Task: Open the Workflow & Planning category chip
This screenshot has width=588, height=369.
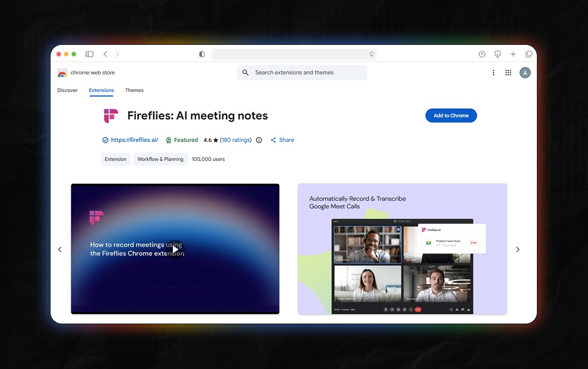Action: tap(161, 159)
